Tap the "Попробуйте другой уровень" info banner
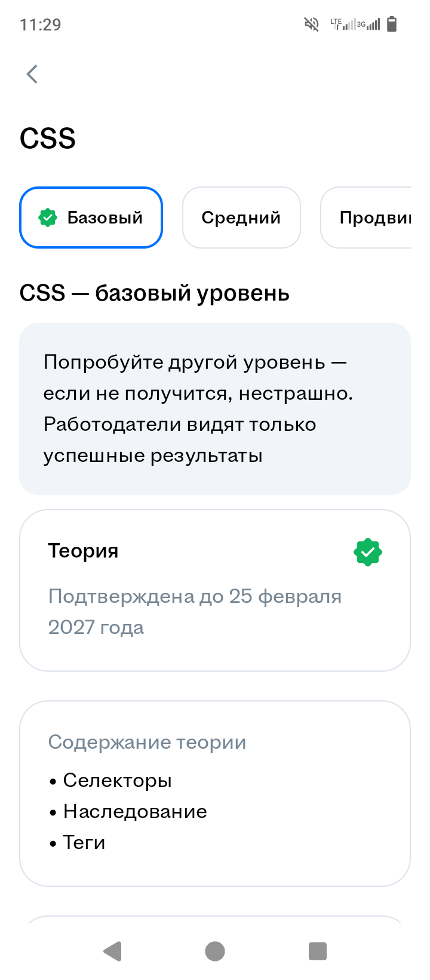This screenshot has height=980, width=430. (215, 409)
